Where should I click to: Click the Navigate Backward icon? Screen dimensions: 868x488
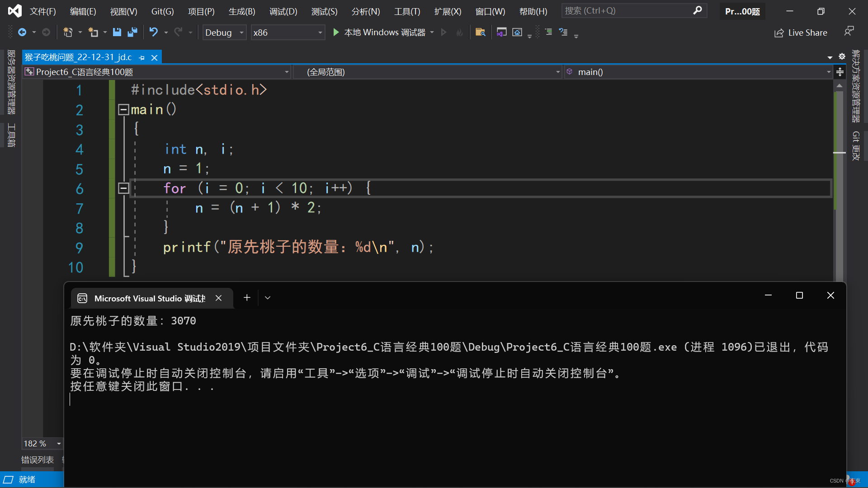coord(22,32)
